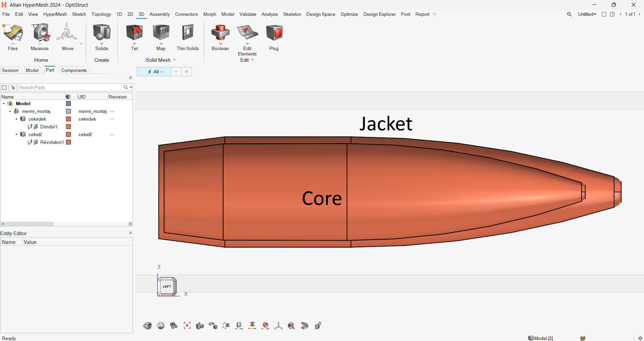
Task: Collapse the cekirdek part node
Action: pyautogui.click(x=16, y=119)
